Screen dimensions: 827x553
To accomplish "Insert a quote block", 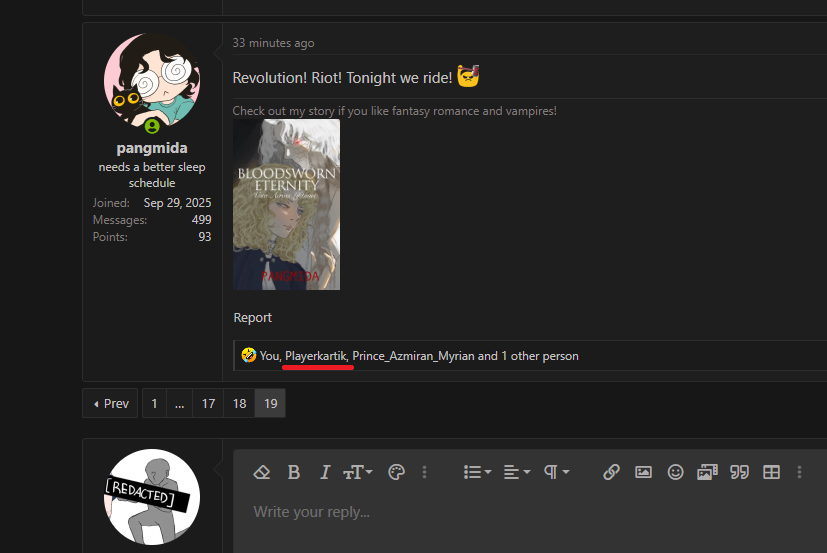I will [x=739, y=472].
